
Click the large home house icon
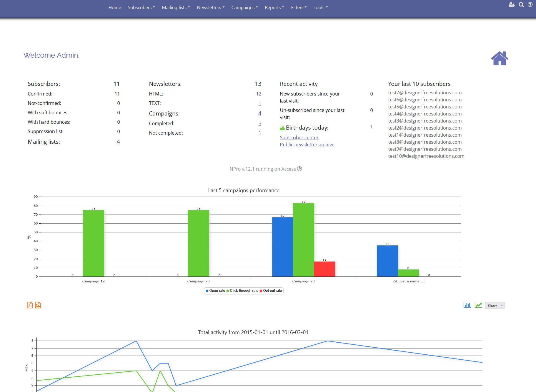[499, 58]
